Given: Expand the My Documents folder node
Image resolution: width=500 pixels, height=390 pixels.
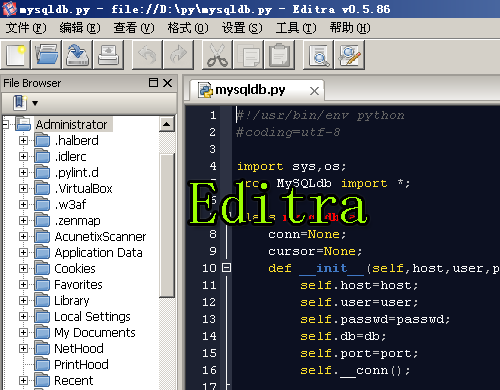Looking at the screenshot, I should click(23, 332).
